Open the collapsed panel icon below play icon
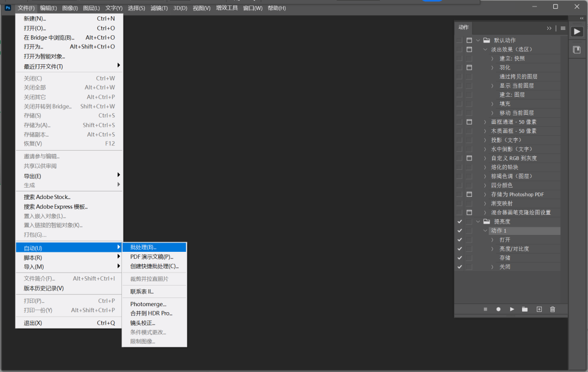The image size is (588, 372). (x=577, y=49)
